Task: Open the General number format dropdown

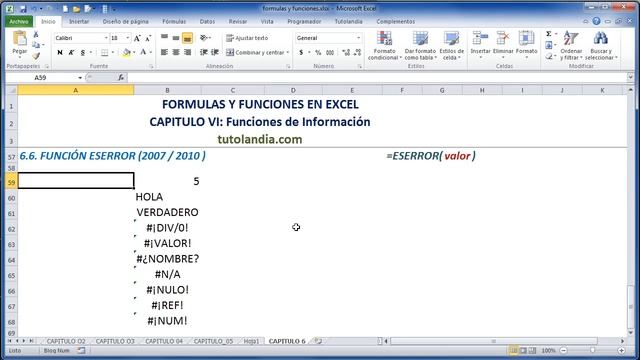Action: point(358,38)
